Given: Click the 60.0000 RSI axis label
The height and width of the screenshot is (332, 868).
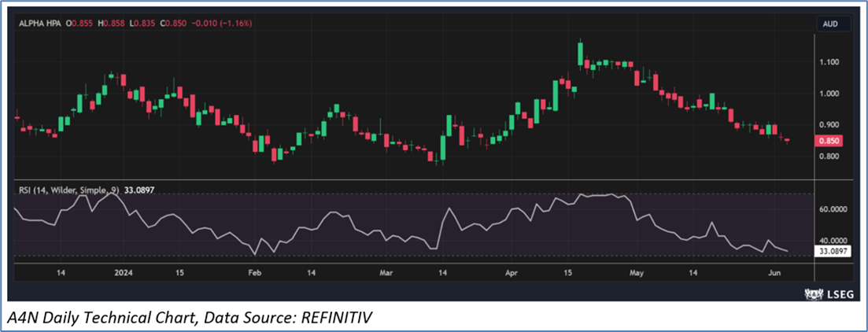Looking at the screenshot, I should coord(833,210).
